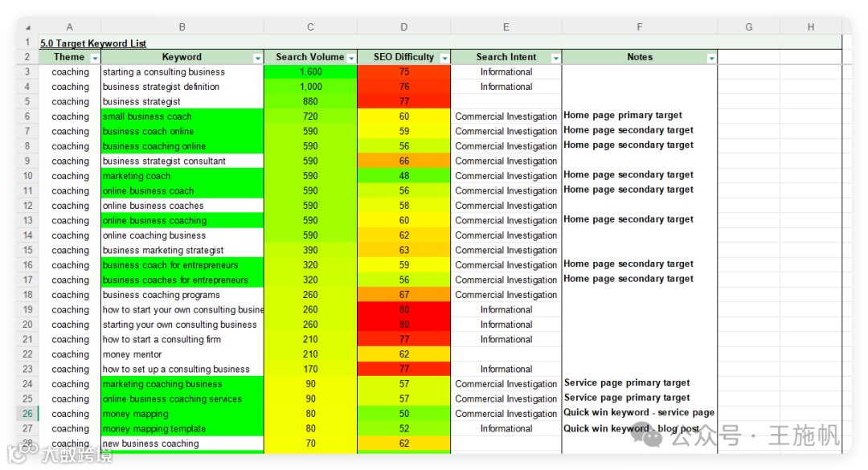Click the 'SEO Difficulty' header cell
The width and height of the screenshot is (868, 470).
coord(403,57)
